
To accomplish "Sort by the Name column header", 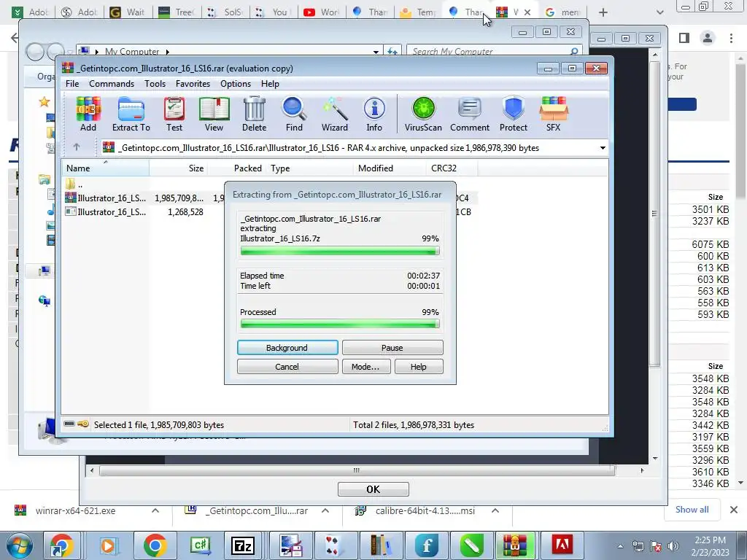I will 105,168.
